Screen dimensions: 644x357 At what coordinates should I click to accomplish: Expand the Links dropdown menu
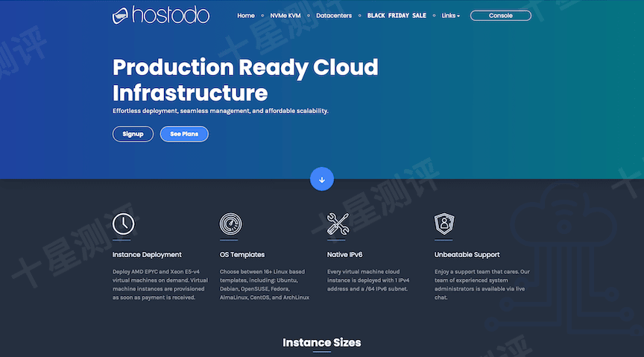pyautogui.click(x=450, y=16)
